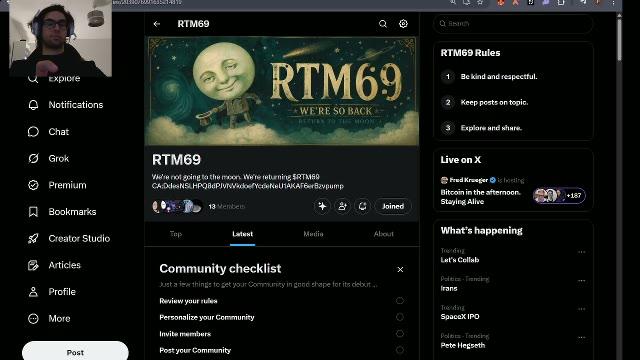This screenshot has width=640, height=360.
Task: Click the contract address text starting CA:
Action: pos(247,186)
